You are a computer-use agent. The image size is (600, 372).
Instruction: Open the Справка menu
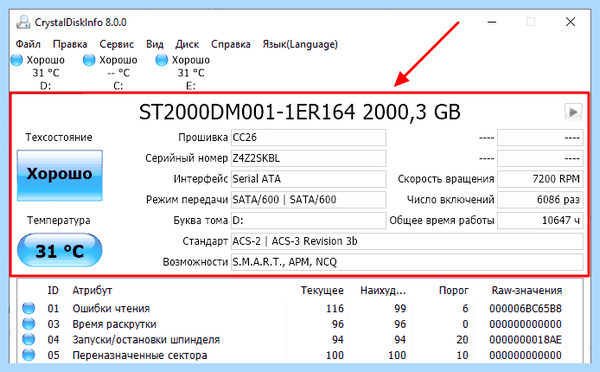(x=231, y=44)
